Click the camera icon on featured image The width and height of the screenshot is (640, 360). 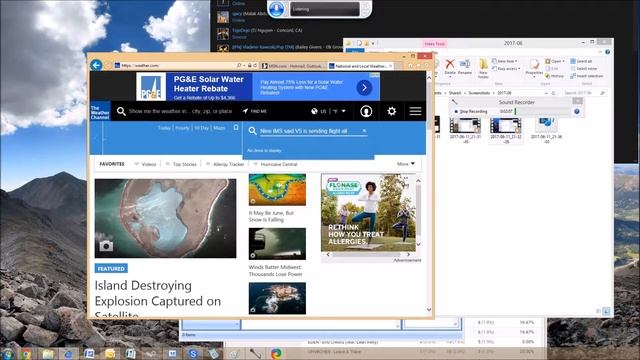point(106,245)
